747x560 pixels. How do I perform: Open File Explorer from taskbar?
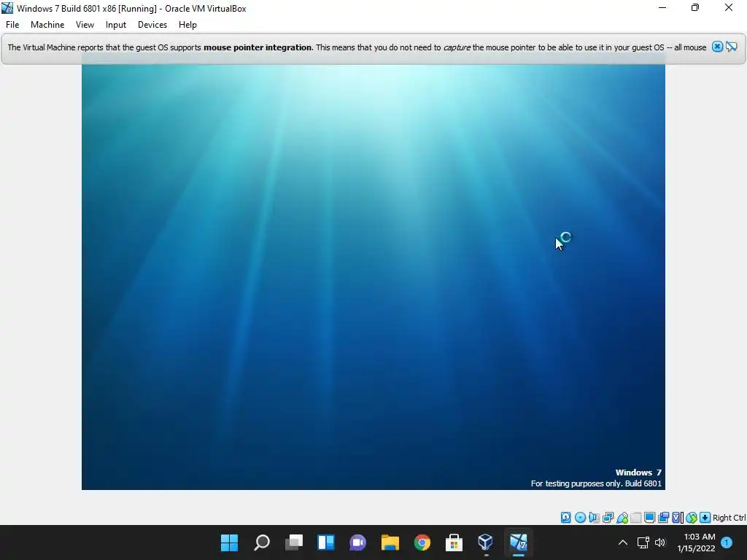click(x=390, y=542)
